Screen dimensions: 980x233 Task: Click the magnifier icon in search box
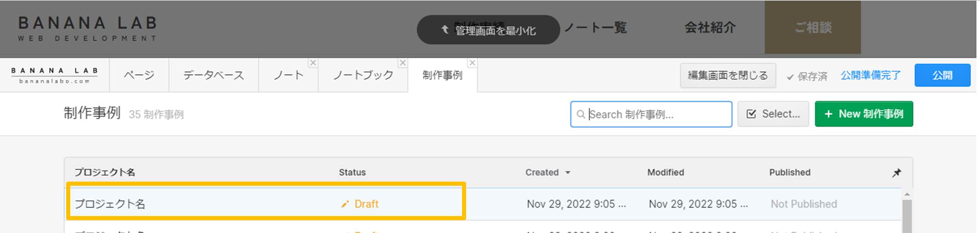coord(581,114)
